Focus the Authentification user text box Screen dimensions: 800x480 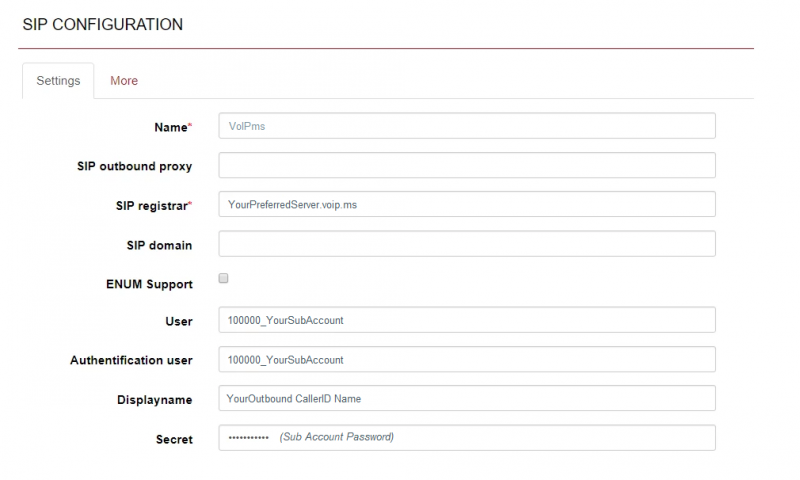(467, 360)
